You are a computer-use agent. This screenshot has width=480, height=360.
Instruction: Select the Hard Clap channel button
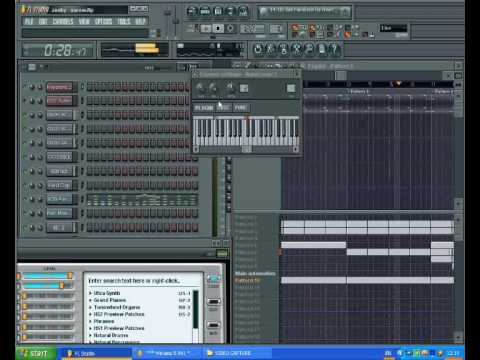60,185
